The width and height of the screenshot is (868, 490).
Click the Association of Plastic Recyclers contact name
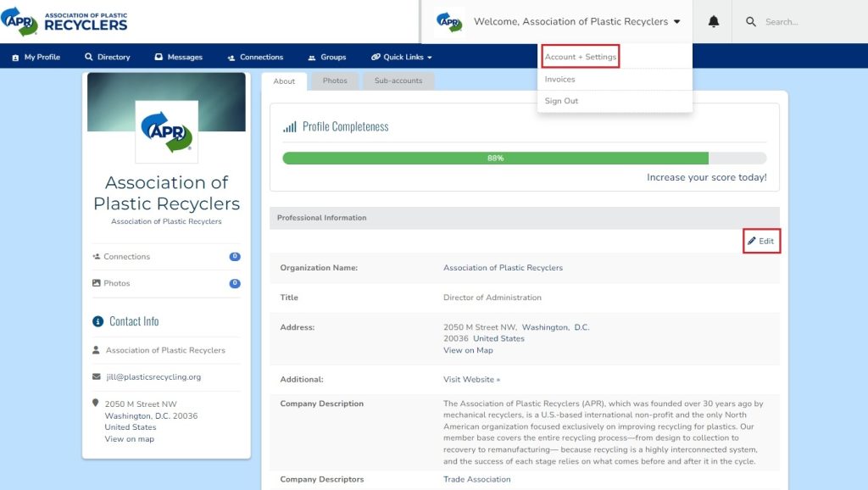pyautogui.click(x=165, y=350)
